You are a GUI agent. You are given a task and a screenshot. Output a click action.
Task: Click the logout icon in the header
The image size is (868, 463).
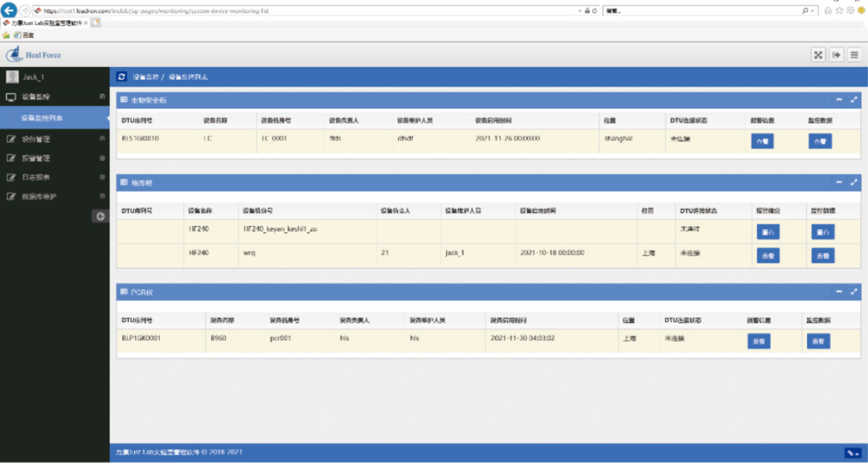point(837,55)
